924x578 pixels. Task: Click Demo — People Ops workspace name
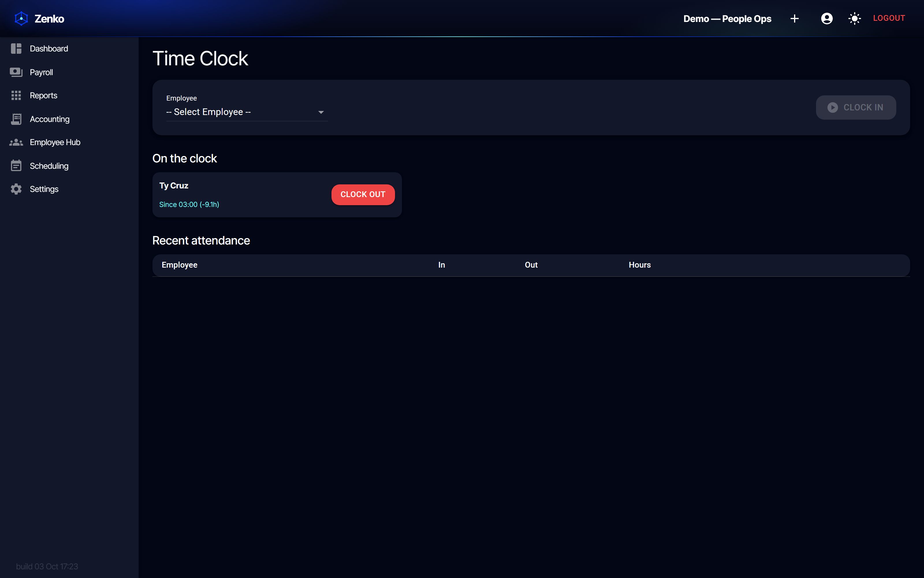(727, 19)
